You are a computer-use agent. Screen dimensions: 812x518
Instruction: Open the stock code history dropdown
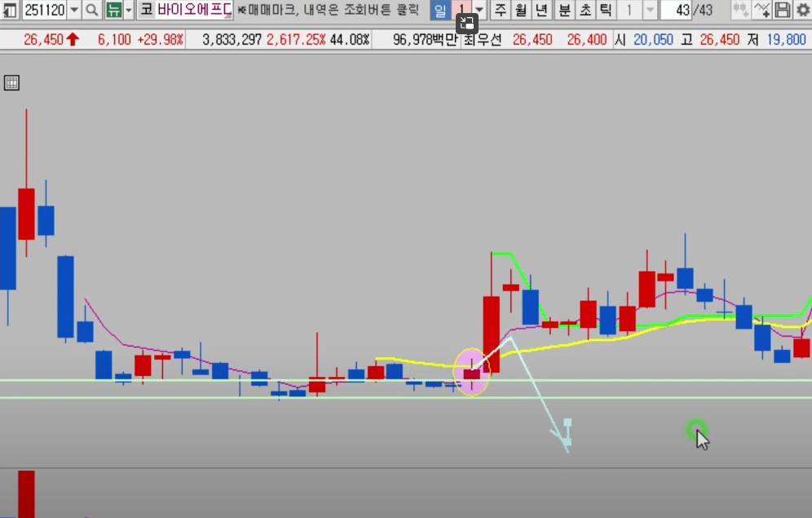tap(74, 10)
